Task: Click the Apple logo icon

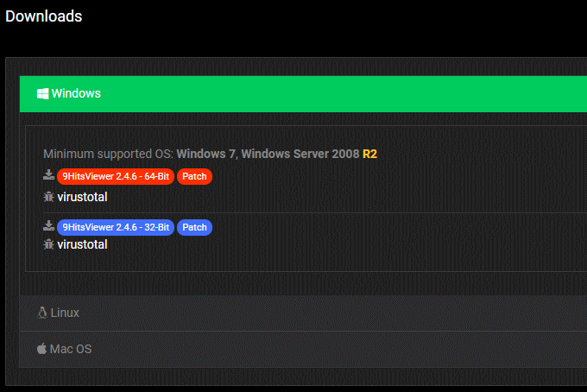Action: click(x=41, y=349)
